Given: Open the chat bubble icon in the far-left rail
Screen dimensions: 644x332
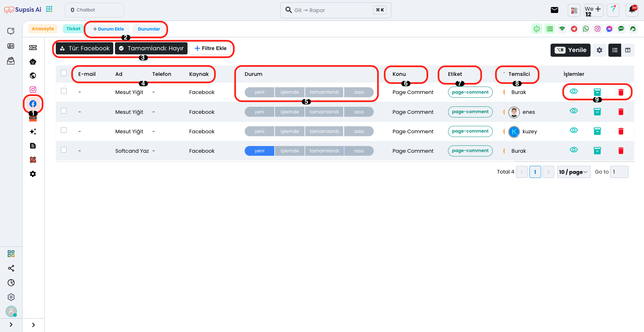Looking at the screenshot, I should point(11,31).
